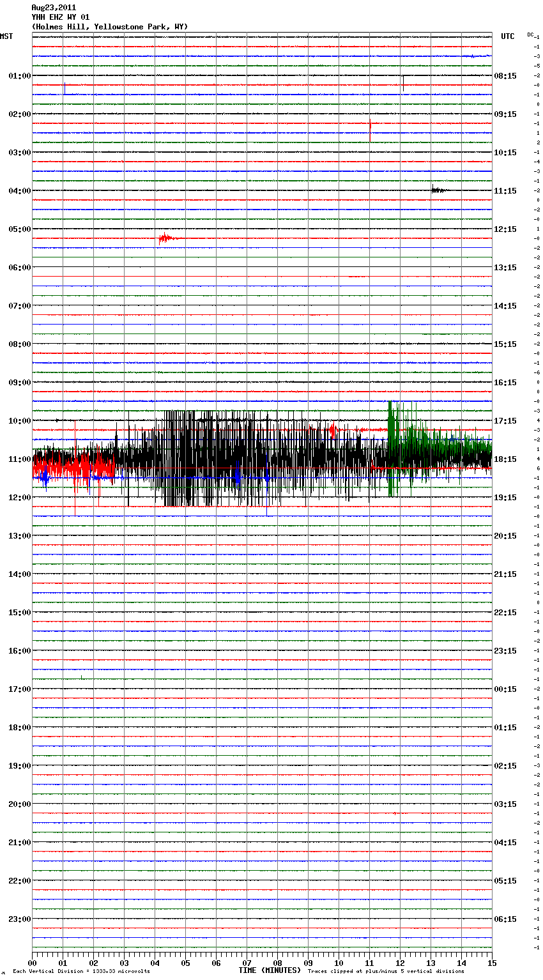Select the 05:00 MST time label

point(19,229)
